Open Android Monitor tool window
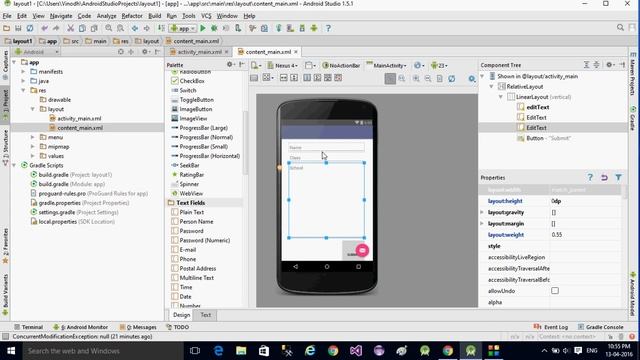 (80, 327)
